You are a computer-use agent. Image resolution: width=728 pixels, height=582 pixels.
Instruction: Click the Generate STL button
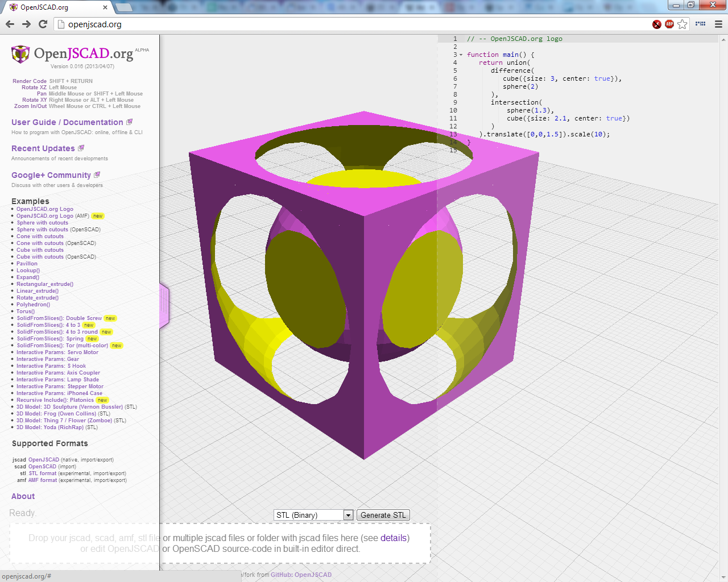383,515
